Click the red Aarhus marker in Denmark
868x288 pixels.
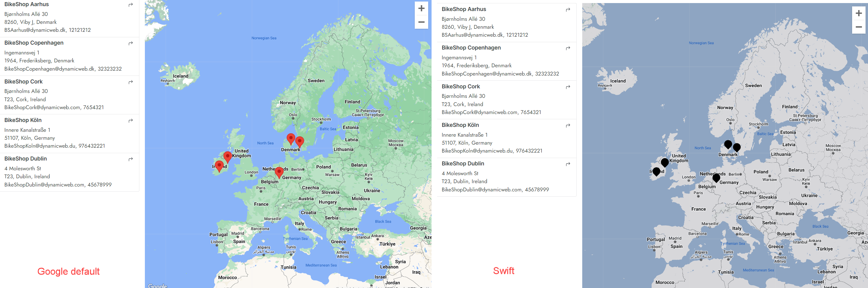point(291,139)
